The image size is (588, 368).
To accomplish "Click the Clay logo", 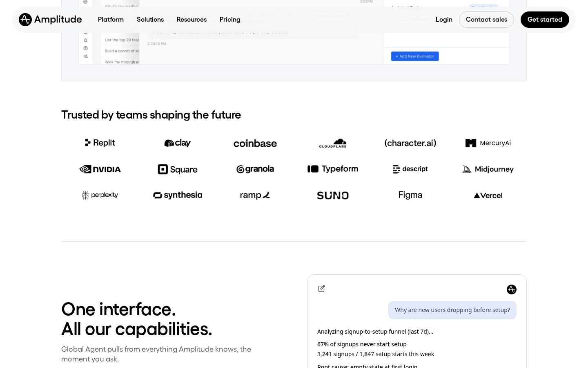I will 178,143.
